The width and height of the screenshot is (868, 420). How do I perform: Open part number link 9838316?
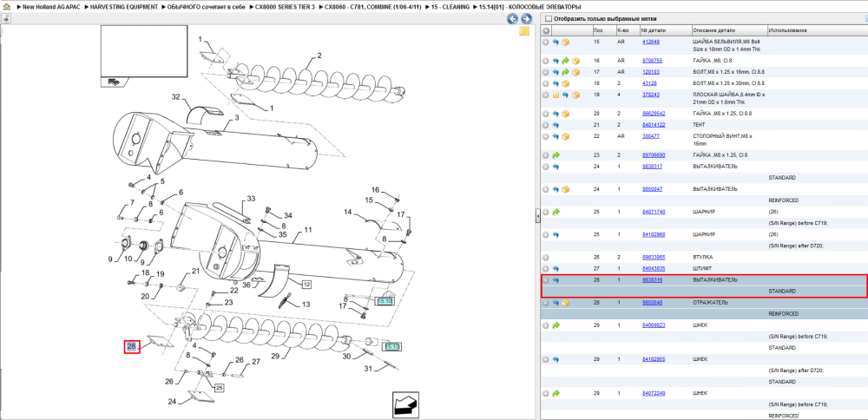(x=652, y=280)
